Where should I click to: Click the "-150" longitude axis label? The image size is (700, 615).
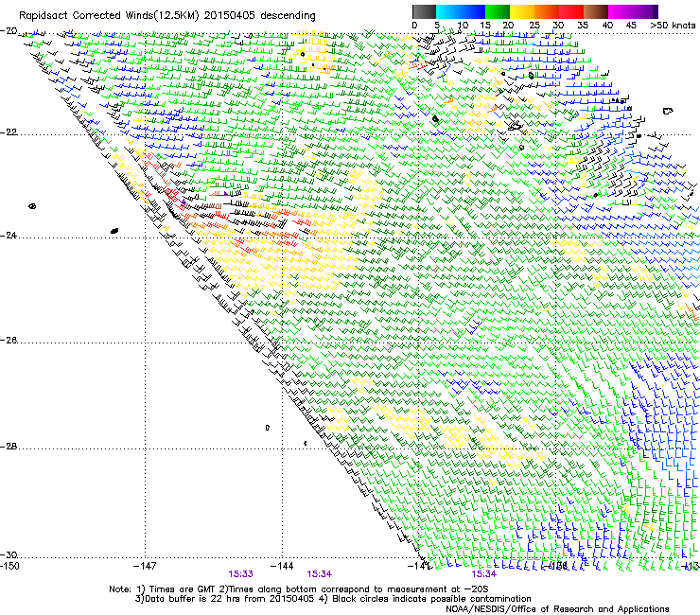(10, 567)
